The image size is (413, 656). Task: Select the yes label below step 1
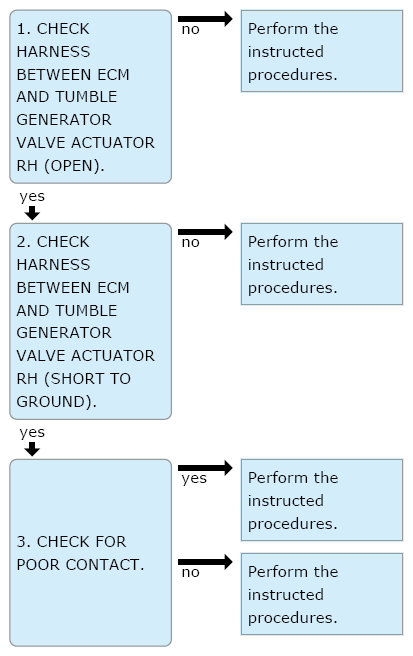(x=32, y=197)
